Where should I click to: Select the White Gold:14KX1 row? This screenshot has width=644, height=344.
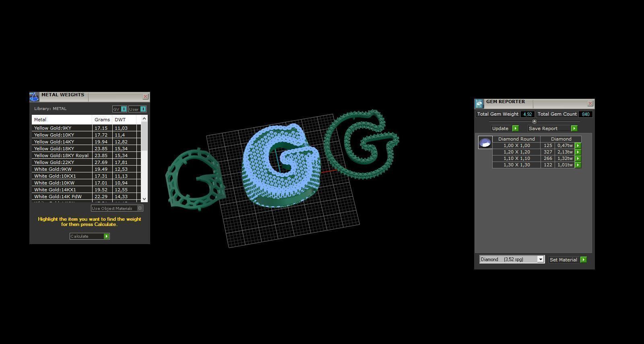[86, 190]
